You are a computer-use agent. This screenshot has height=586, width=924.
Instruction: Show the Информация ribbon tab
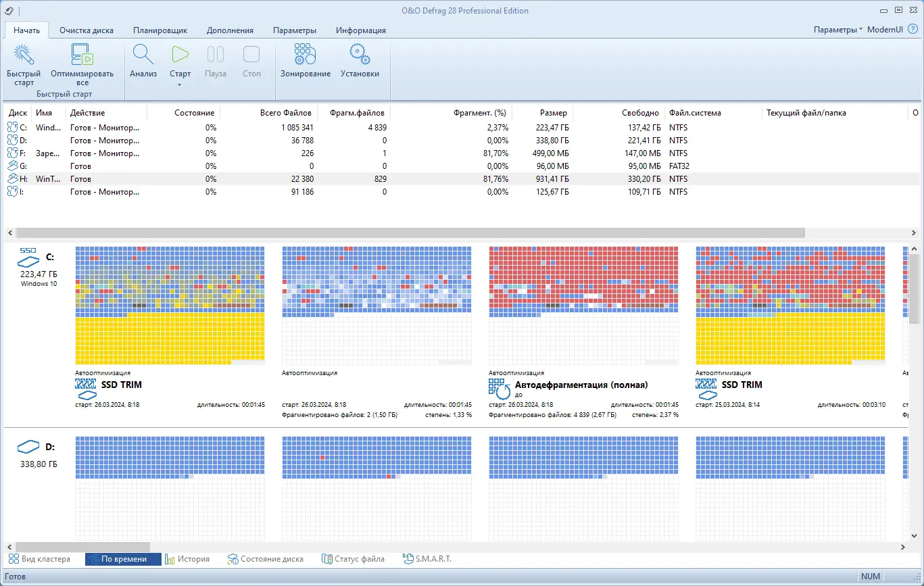(x=361, y=30)
